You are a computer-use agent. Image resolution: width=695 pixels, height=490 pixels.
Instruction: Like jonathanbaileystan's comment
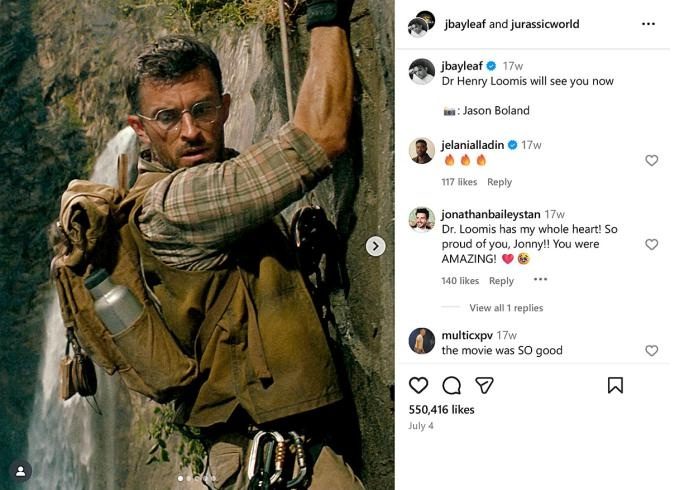(651, 244)
